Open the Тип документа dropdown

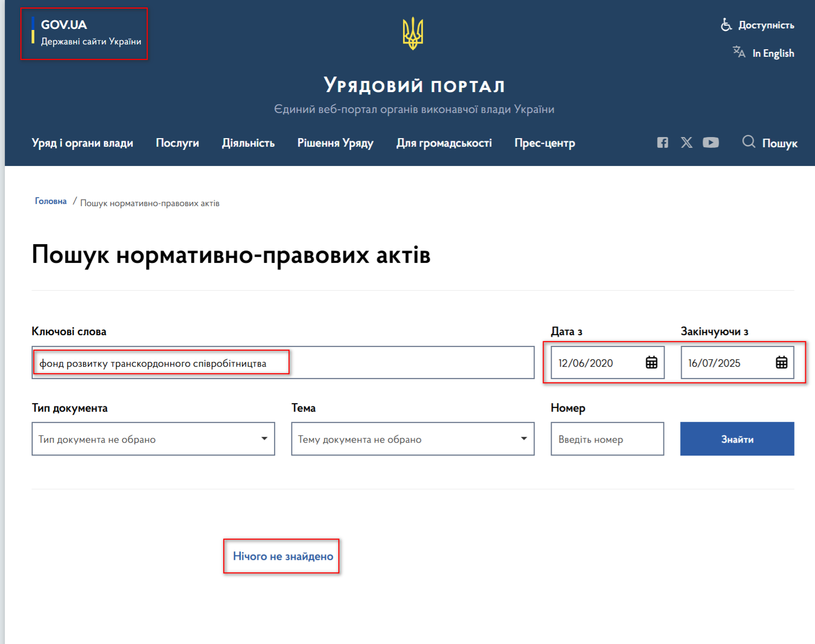point(154,438)
